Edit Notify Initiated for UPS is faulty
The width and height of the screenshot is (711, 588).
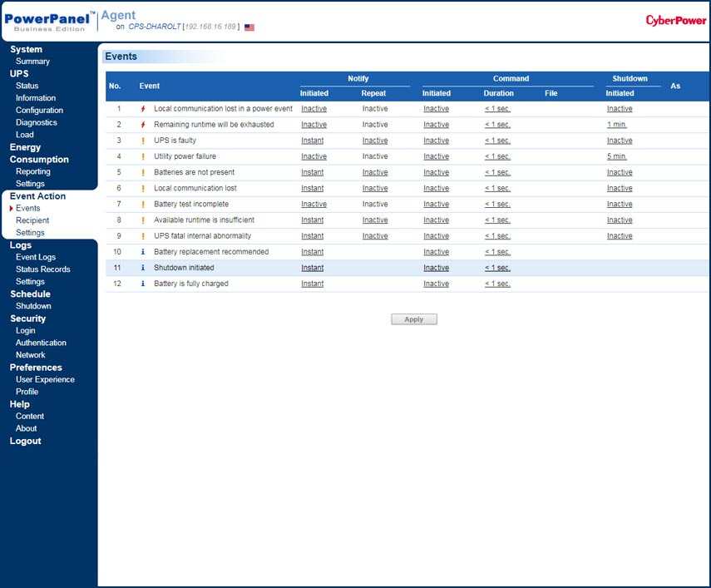313,141
